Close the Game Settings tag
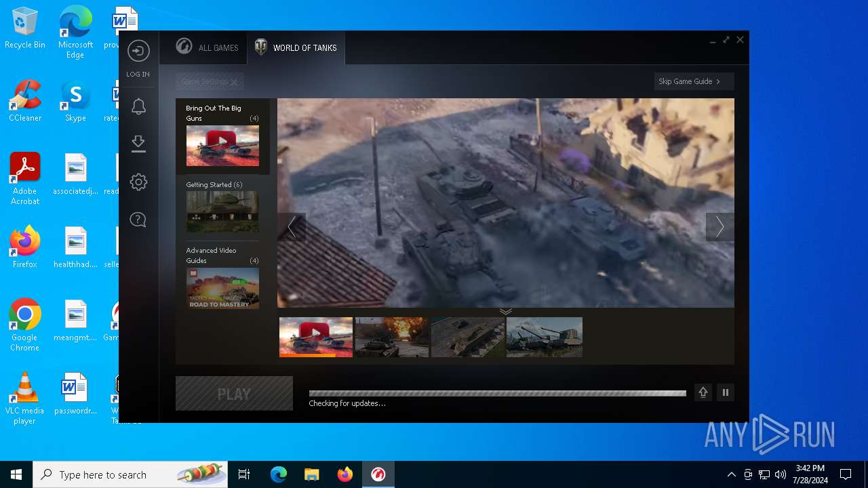868x488 pixels. tap(234, 82)
